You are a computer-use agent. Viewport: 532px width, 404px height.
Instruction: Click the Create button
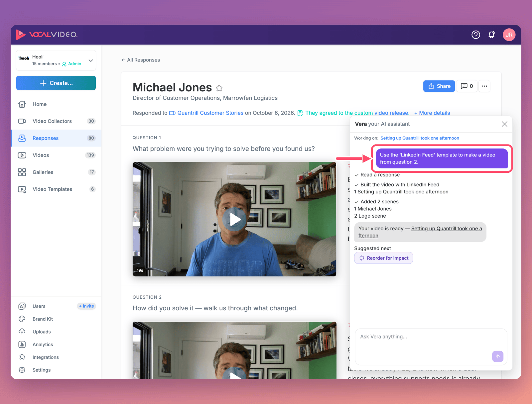(x=56, y=83)
